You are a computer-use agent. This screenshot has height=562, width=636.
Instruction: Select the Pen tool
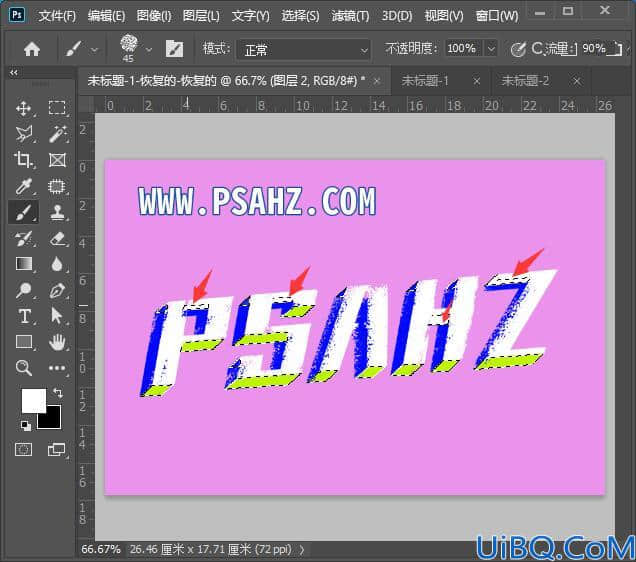pyautogui.click(x=57, y=290)
